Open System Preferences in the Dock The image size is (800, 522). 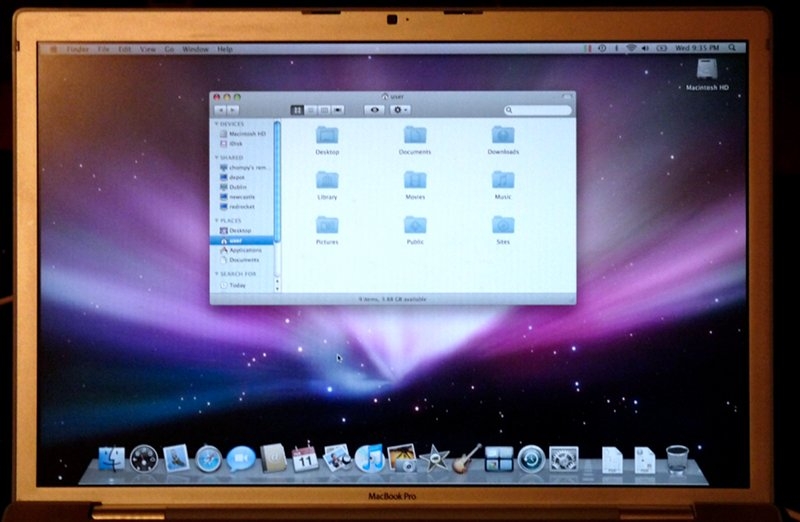(564, 458)
